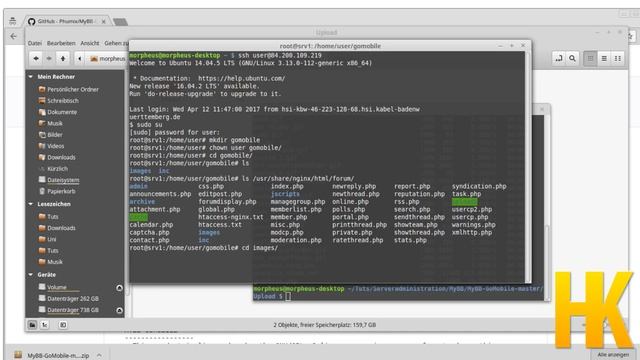Switch to compact view
640x360 pixels.
[x=618, y=59]
